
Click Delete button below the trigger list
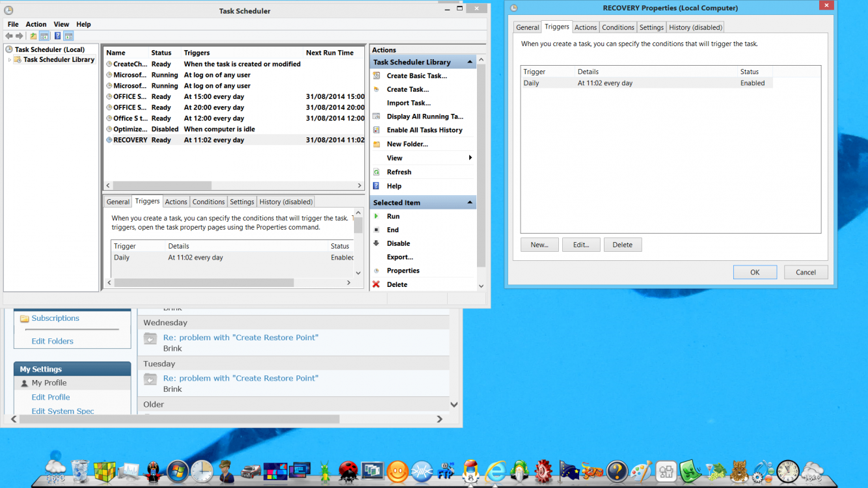623,245
